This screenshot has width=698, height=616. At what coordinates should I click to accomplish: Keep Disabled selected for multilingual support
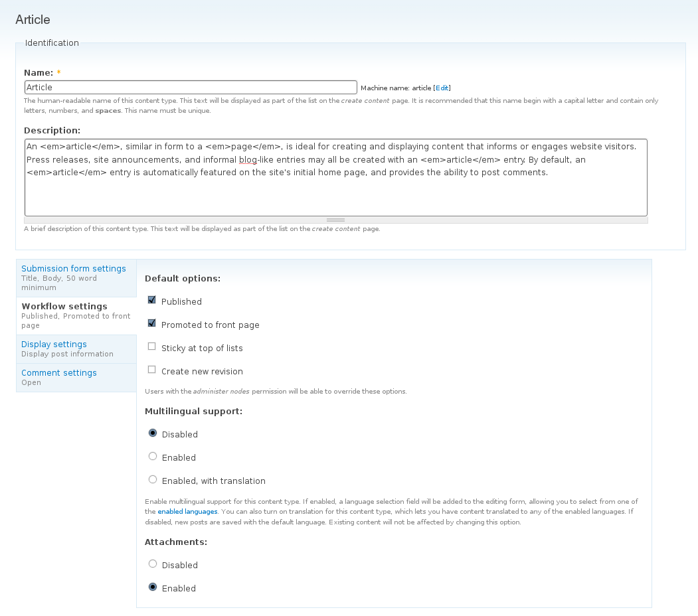point(153,433)
